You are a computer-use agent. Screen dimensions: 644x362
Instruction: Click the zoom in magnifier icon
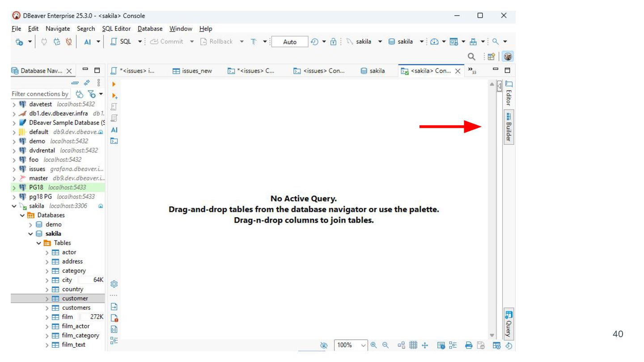[373, 345]
